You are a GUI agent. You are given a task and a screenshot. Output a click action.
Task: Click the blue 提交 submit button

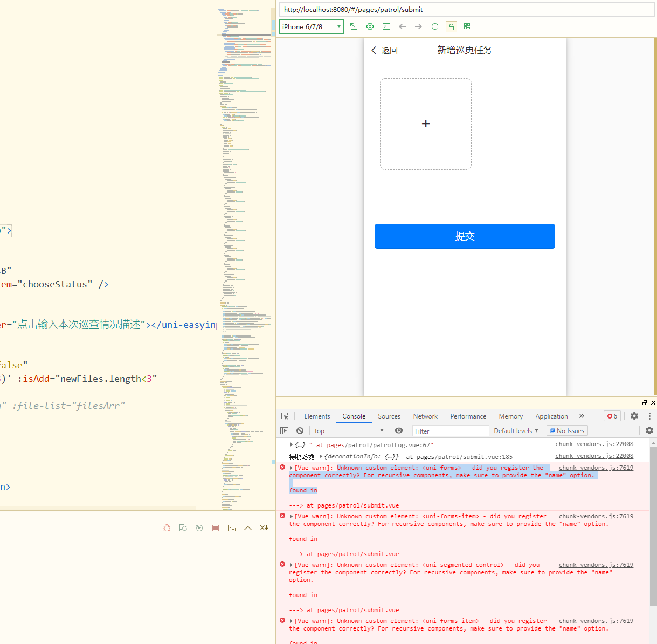coord(465,236)
